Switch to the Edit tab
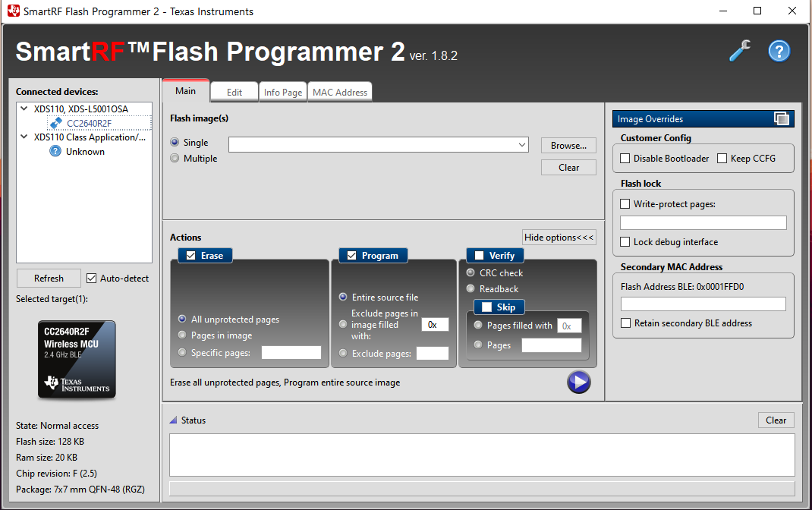The height and width of the screenshot is (510, 812). [234, 92]
